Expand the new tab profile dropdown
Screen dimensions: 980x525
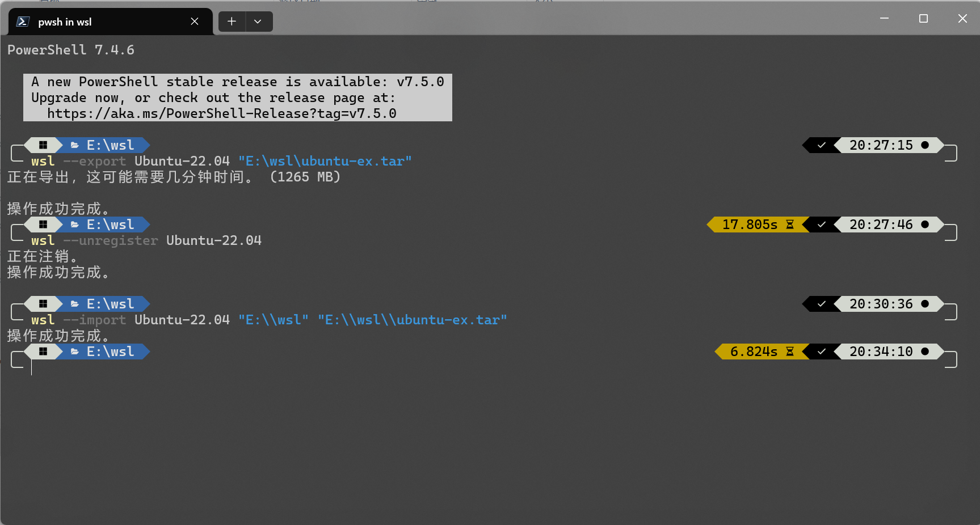258,22
